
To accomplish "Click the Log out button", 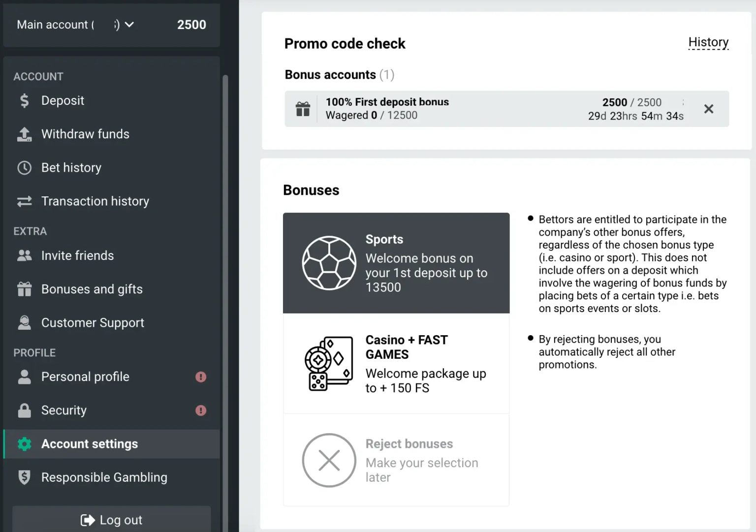I will 112,519.
